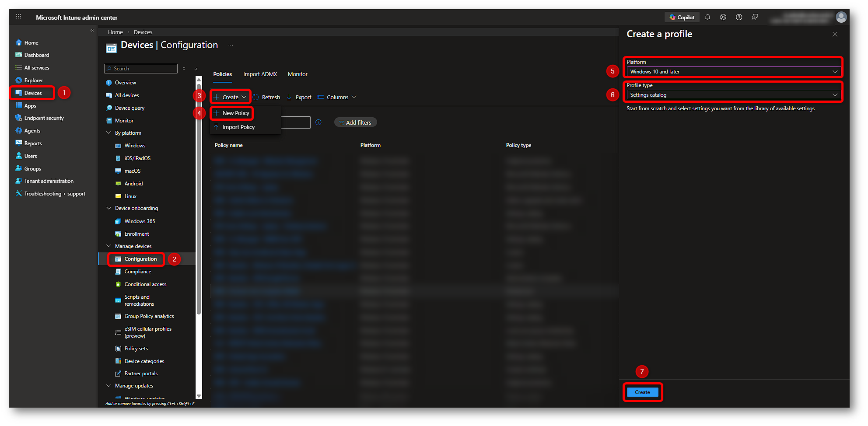Viewport: 868px width, 426px height.
Task: Click the Groups icon in left navigation
Action: 19,168
